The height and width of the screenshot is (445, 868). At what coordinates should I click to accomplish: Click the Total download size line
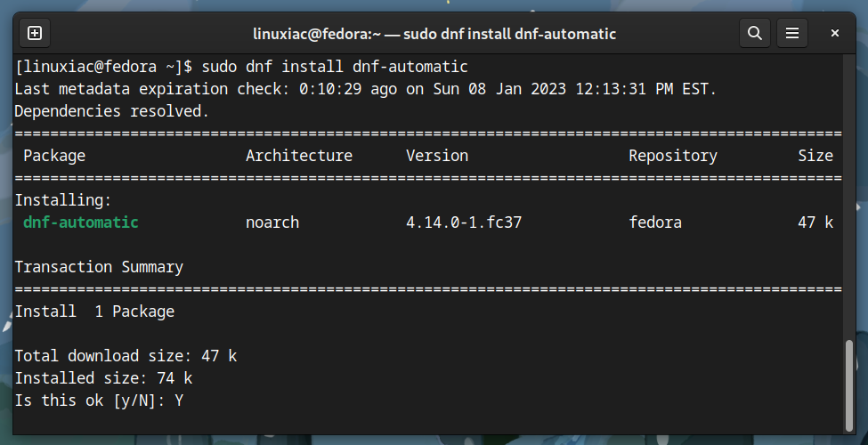(x=126, y=356)
